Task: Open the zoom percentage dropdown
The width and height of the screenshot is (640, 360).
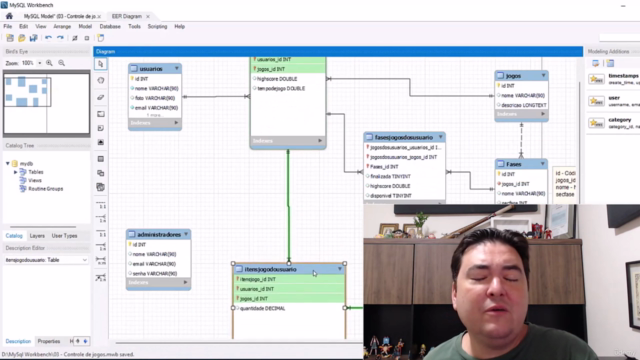Action: (40, 63)
